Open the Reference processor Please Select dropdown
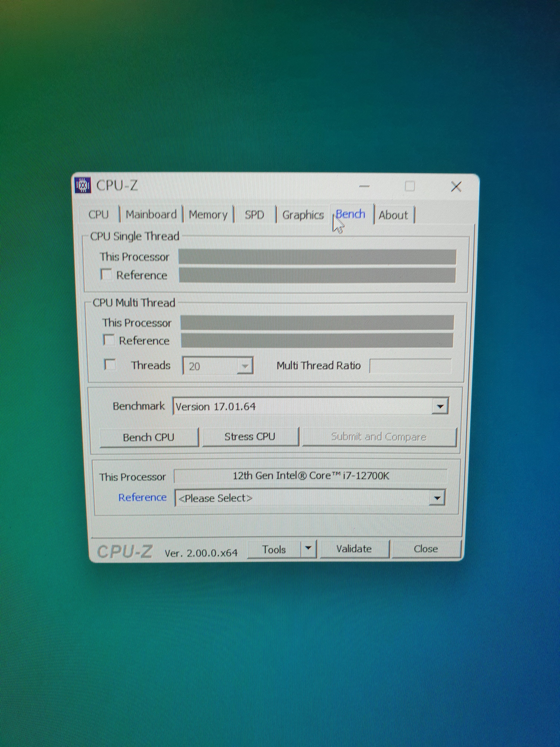The width and height of the screenshot is (560, 747). coord(437,498)
